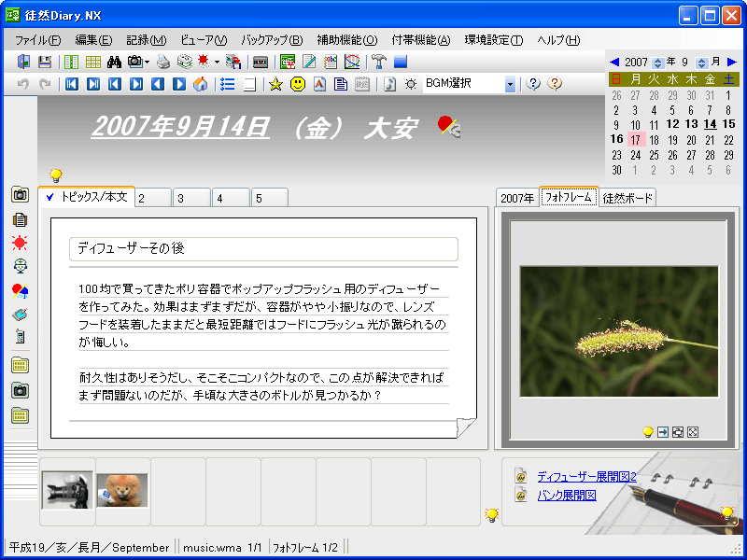Click the ディフューザーその後 title field

tap(263, 248)
